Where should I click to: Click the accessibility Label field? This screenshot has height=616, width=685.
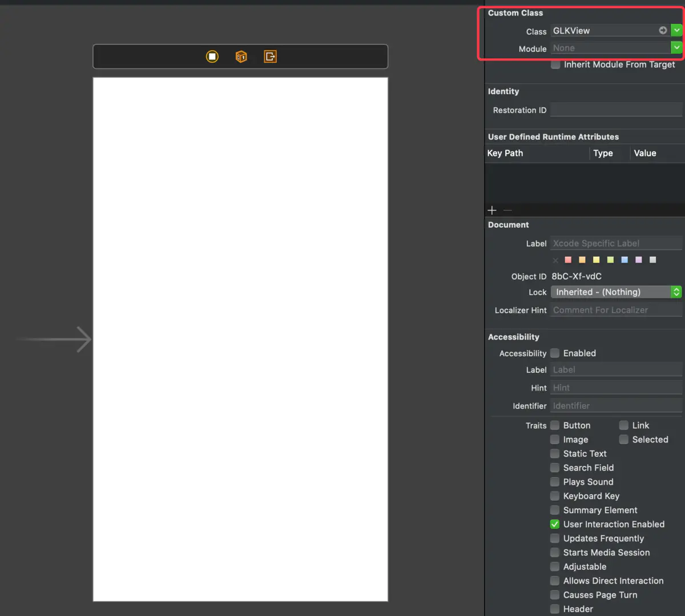616,370
